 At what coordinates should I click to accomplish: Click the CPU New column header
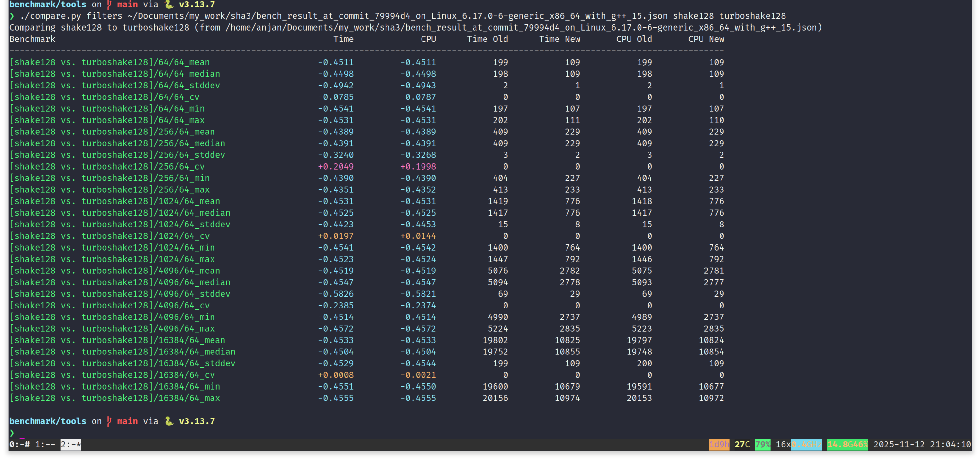[706, 39]
